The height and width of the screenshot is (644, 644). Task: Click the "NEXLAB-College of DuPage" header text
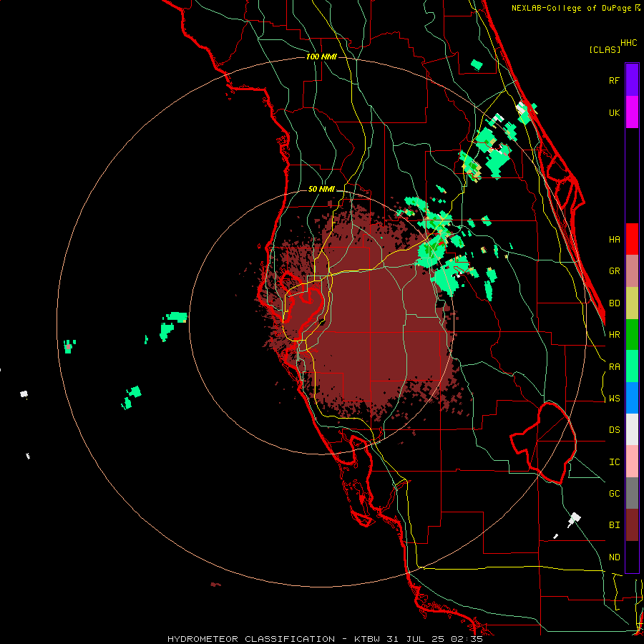click(572, 8)
